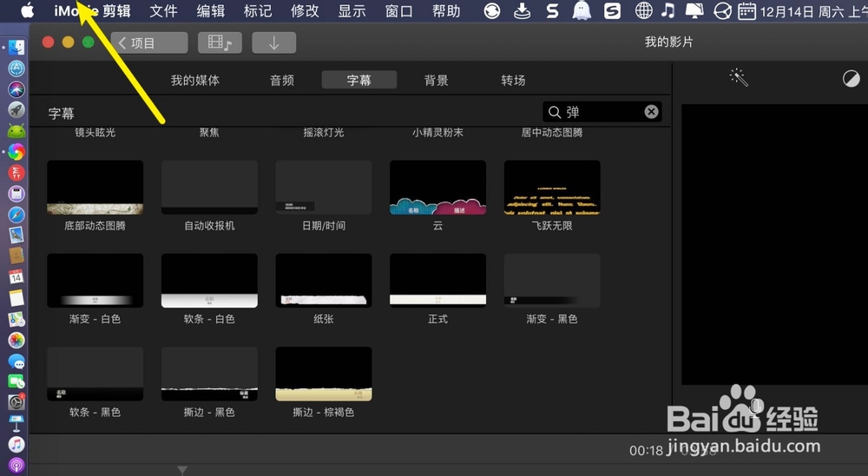Switch to 背景 tab
The height and width of the screenshot is (476, 868).
pyautogui.click(x=436, y=81)
